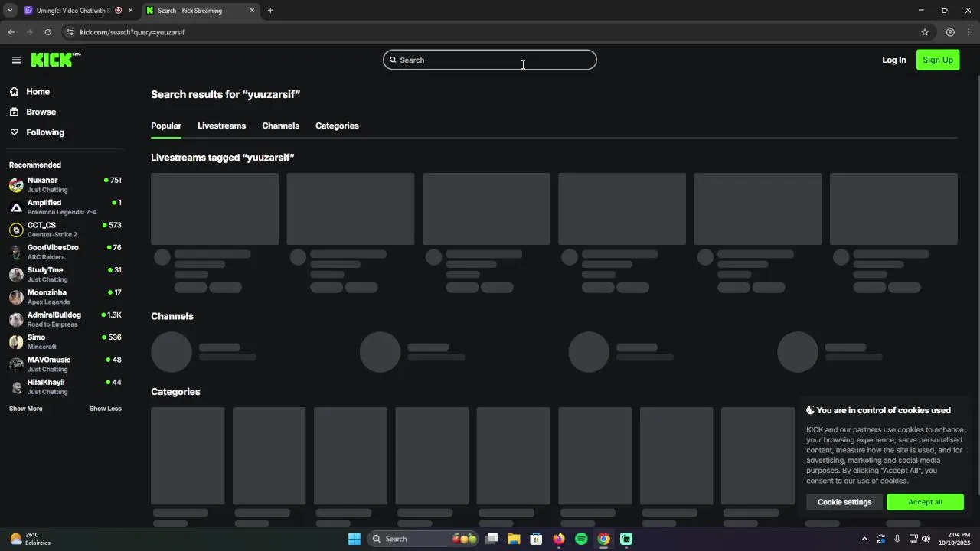Click the Kick search input field
Image resolution: width=980 pixels, height=551 pixels.
pyautogui.click(x=490, y=60)
